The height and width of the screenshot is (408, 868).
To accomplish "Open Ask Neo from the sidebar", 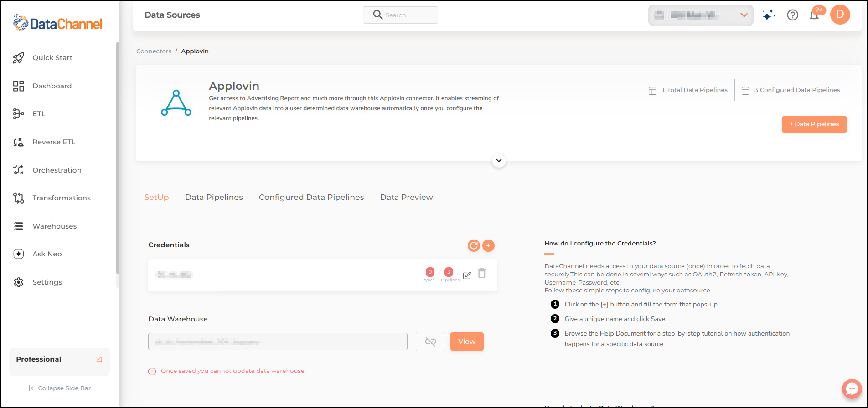I will (x=47, y=254).
